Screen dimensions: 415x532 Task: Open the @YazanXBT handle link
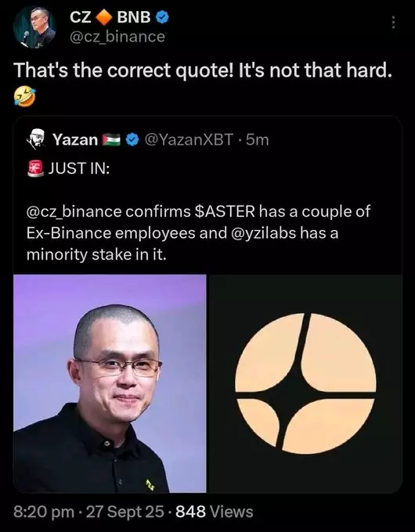tap(189, 139)
